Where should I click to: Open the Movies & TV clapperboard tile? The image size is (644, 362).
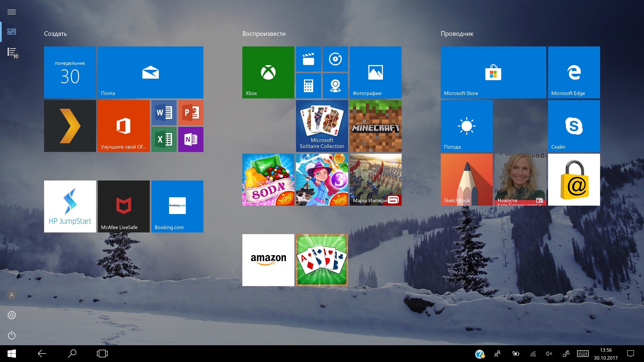(x=309, y=59)
